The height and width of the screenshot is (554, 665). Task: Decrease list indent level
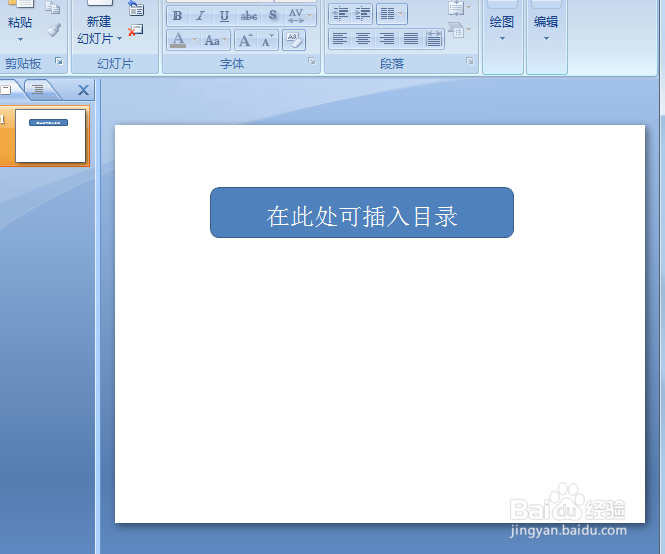(x=340, y=14)
